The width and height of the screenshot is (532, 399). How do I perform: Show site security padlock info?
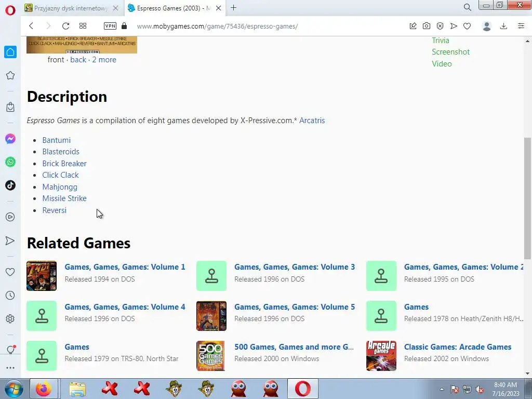124,26
